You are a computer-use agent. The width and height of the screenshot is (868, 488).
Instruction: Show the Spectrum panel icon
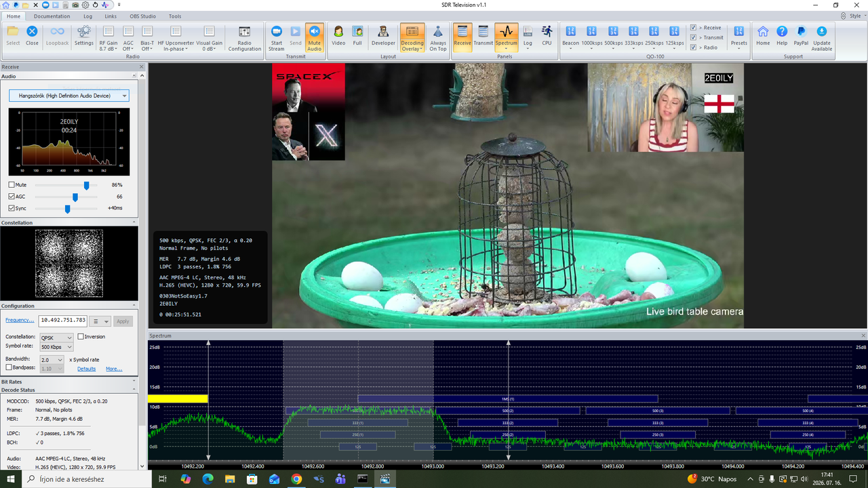[506, 37]
